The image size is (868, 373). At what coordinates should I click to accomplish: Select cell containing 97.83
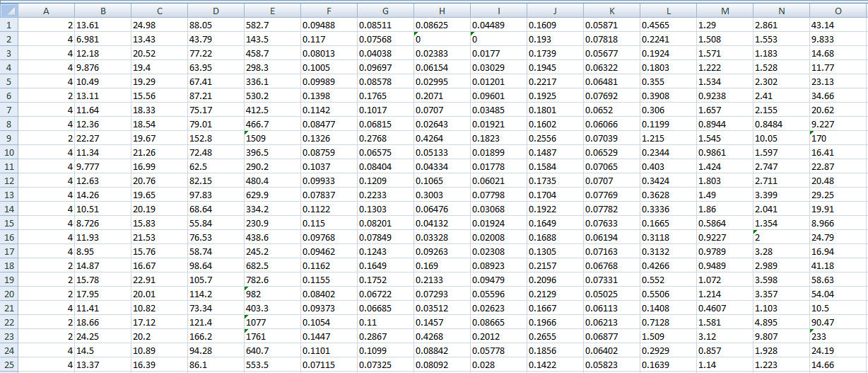pyautogui.click(x=216, y=195)
